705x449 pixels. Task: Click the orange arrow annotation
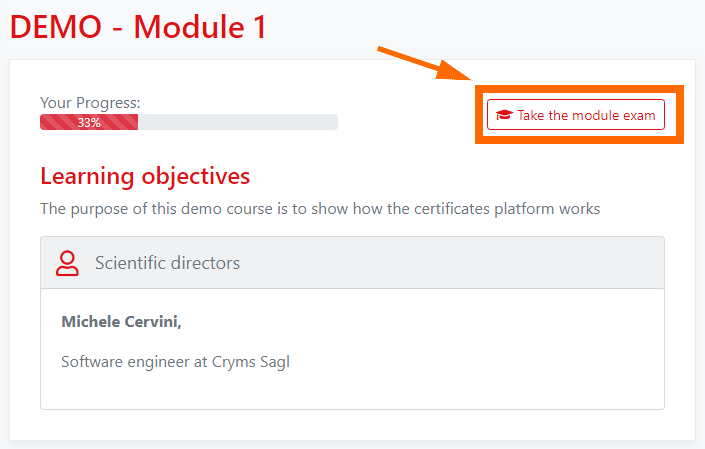click(x=423, y=64)
